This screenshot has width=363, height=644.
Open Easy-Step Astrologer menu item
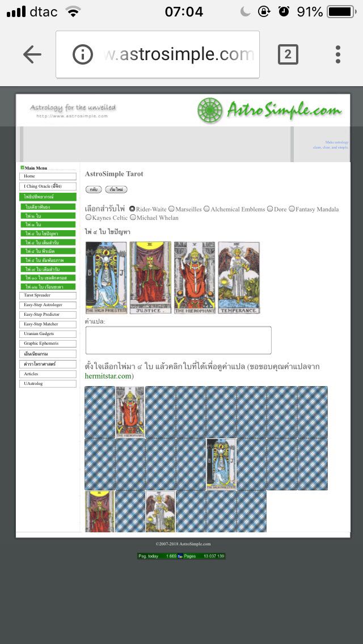pyautogui.click(x=48, y=305)
